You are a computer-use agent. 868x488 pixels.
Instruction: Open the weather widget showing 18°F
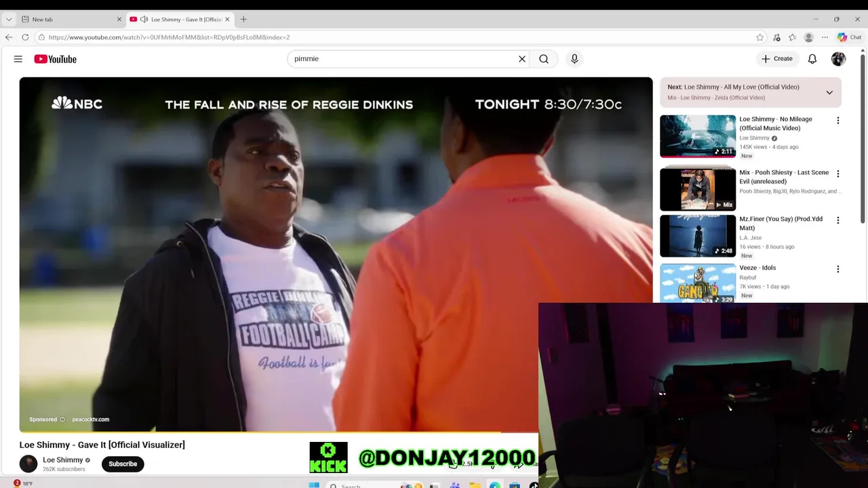(x=22, y=483)
